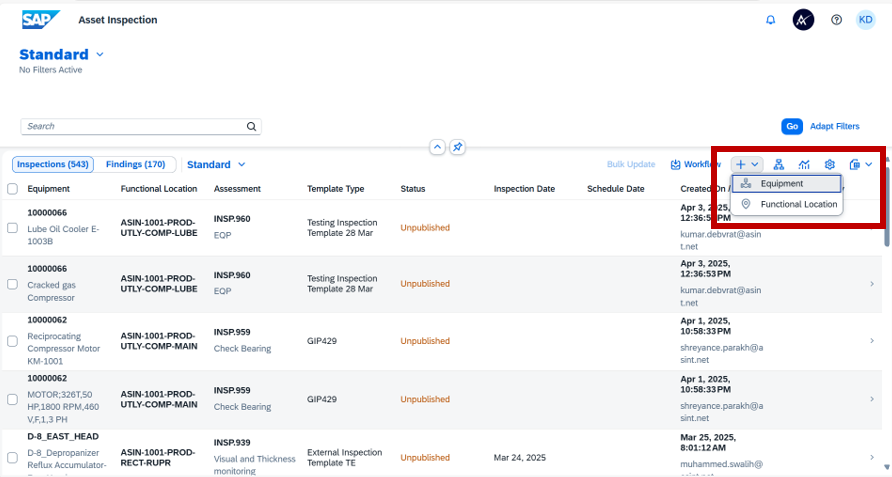Click the Workflow toolbar button

(x=695, y=165)
